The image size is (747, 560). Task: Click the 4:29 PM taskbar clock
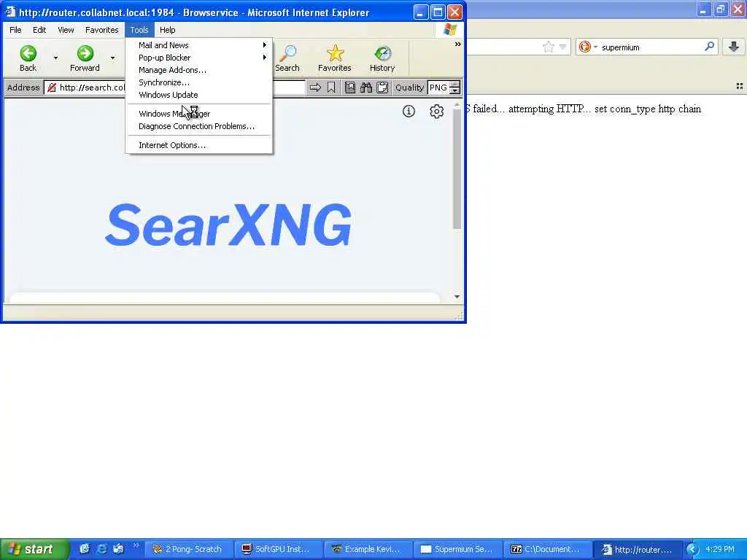(720, 549)
